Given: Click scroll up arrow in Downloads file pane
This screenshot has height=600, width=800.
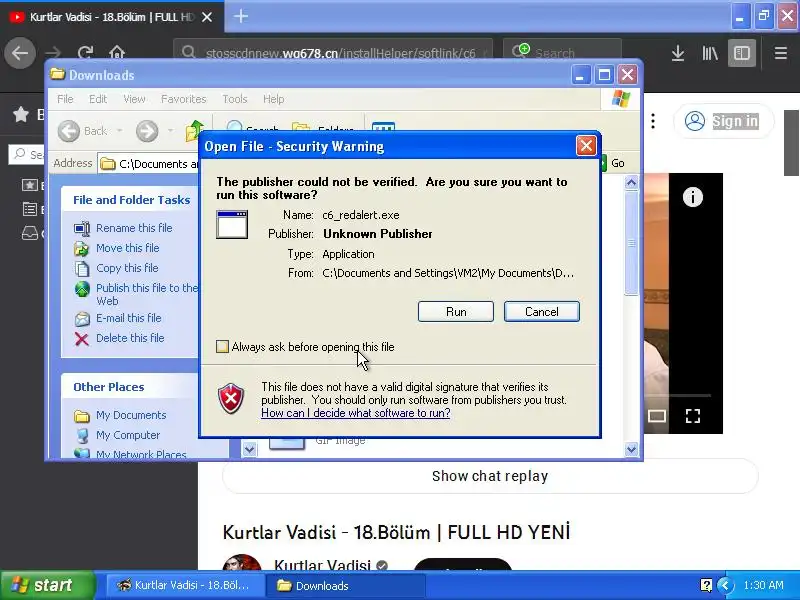Looking at the screenshot, I should pos(631,182).
